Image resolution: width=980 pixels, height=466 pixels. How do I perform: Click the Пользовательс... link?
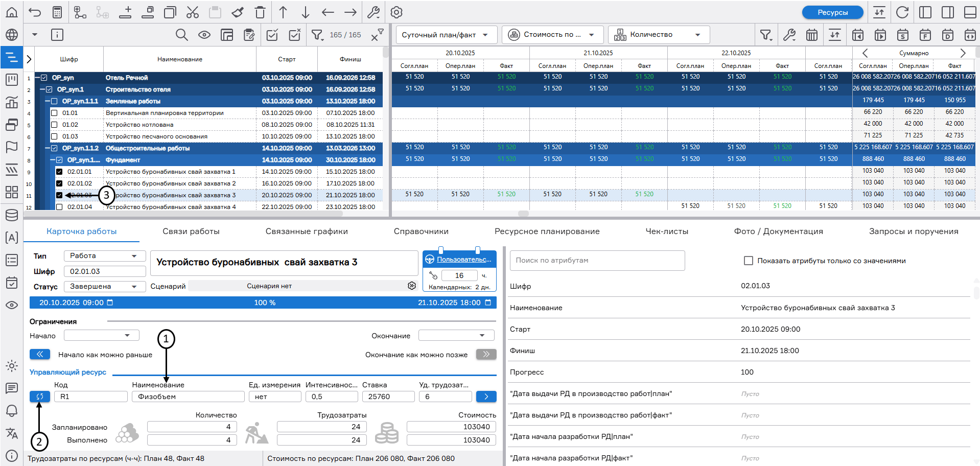point(463,260)
